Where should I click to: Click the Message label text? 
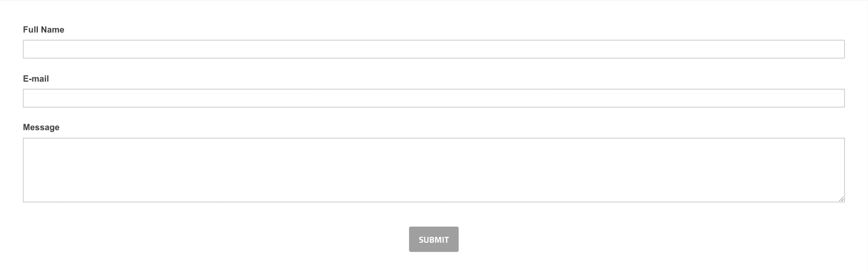(x=41, y=127)
